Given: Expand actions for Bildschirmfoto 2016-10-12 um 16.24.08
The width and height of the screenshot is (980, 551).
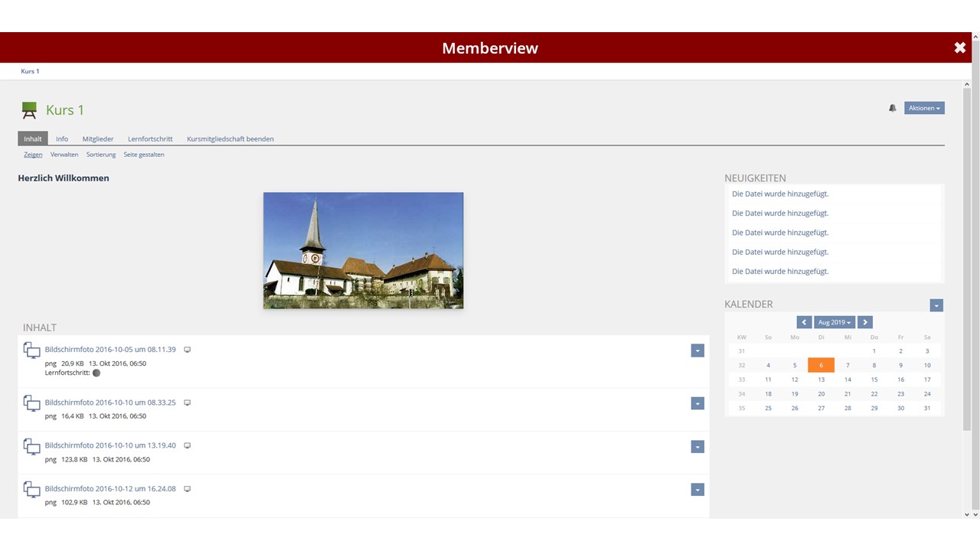Looking at the screenshot, I should (x=697, y=489).
